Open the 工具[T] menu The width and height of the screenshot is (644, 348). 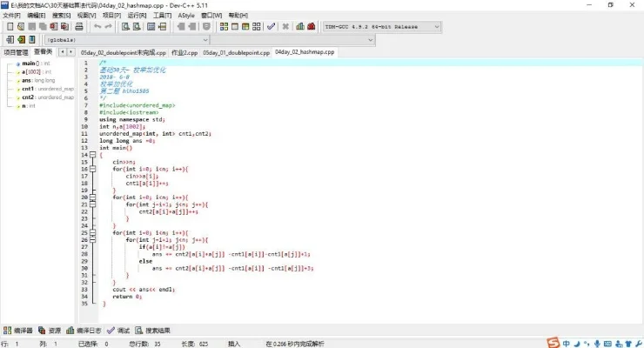coord(162,15)
